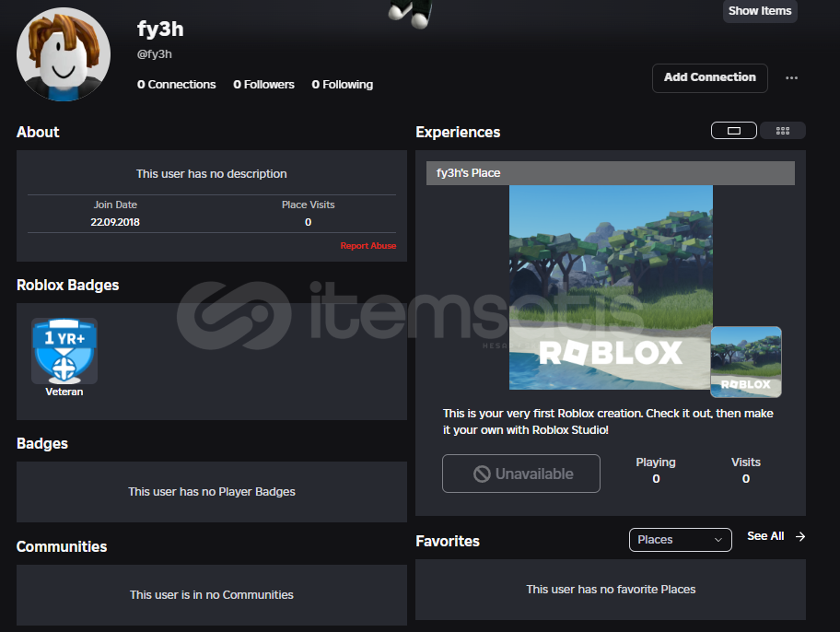Screen dimensions: 840x632
Task: View the 0 Following list
Action: coord(342,85)
